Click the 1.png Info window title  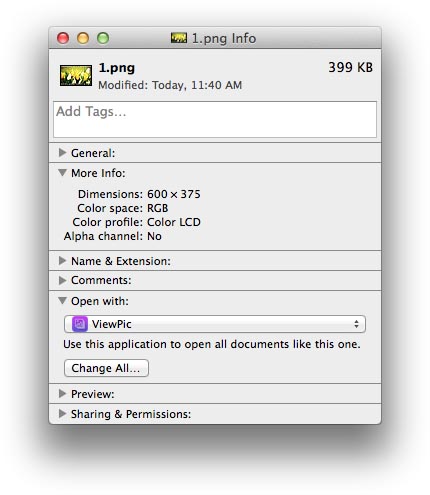pos(224,38)
